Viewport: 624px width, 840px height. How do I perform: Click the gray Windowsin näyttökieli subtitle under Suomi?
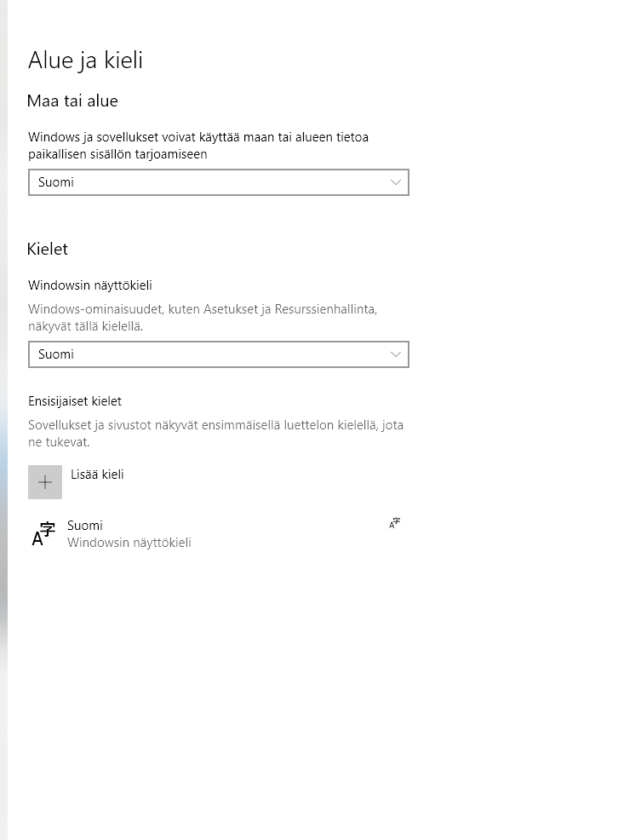point(129,543)
